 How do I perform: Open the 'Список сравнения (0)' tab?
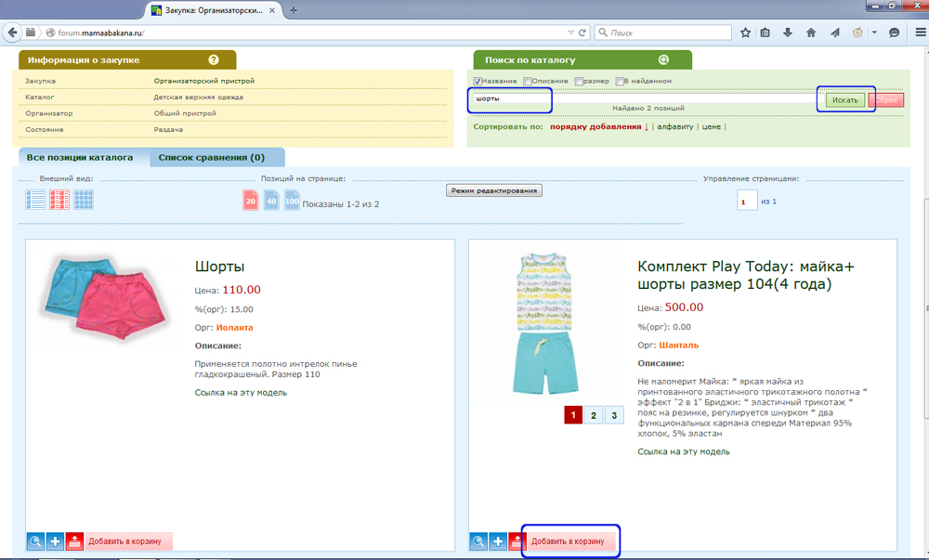211,157
